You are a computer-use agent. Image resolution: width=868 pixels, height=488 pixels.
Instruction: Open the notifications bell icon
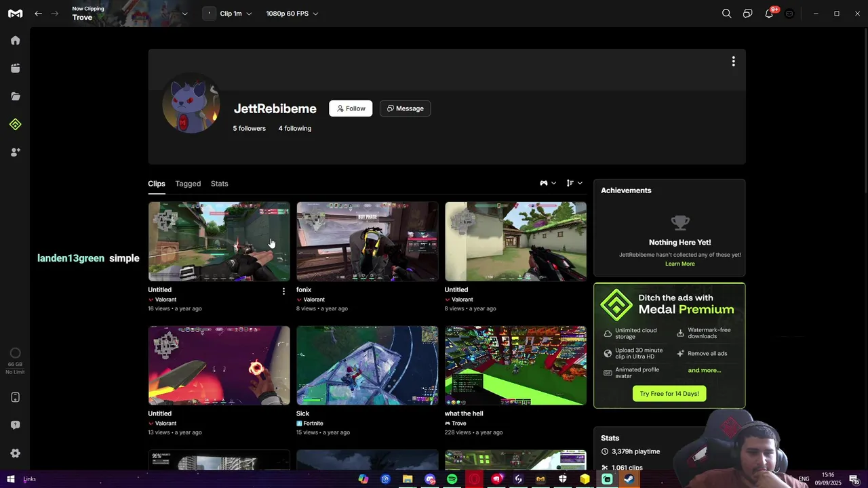point(769,14)
